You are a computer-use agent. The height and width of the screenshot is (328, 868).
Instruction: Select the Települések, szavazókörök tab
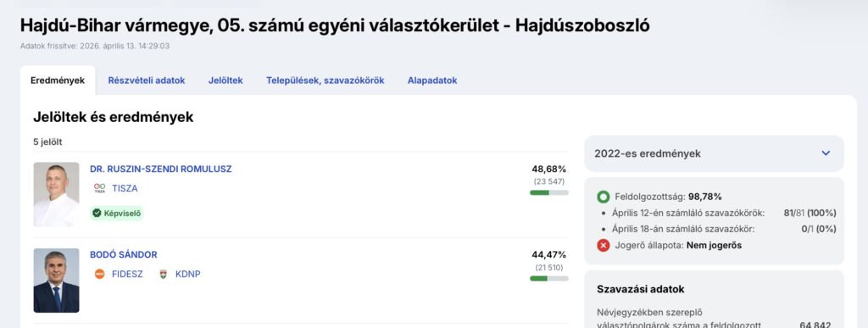click(x=325, y=81)
